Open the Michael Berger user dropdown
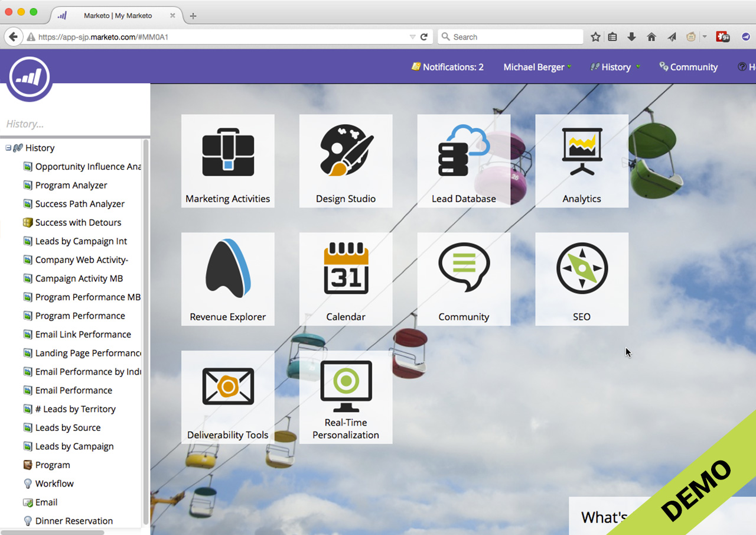This screenshot has width=756, height=535. click(537, 67)
